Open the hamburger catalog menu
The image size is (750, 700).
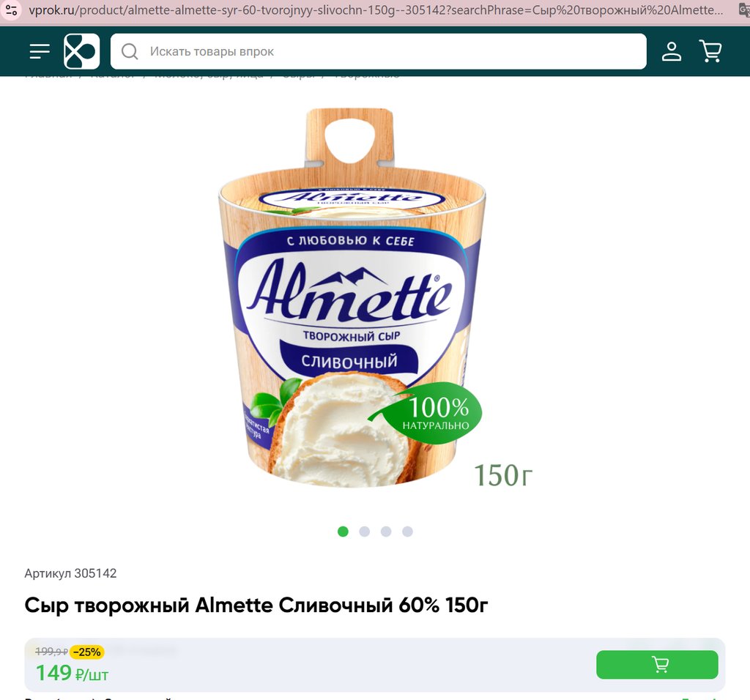pyautogui.click(x=40, y=51)
